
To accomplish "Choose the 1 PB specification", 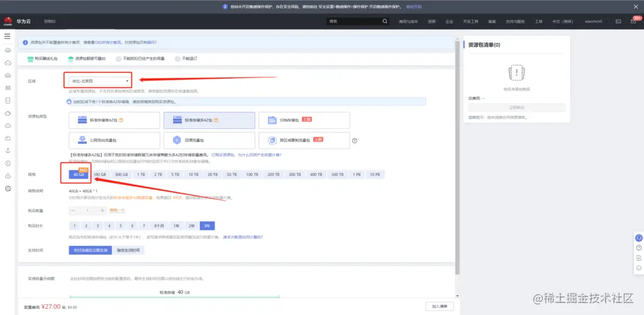I will click(x=356, y=175).
